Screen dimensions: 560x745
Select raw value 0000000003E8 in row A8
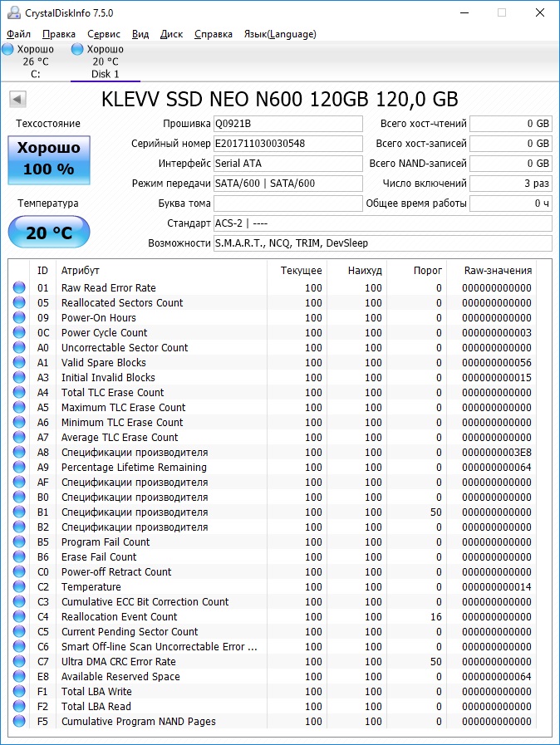coord(497,453)
